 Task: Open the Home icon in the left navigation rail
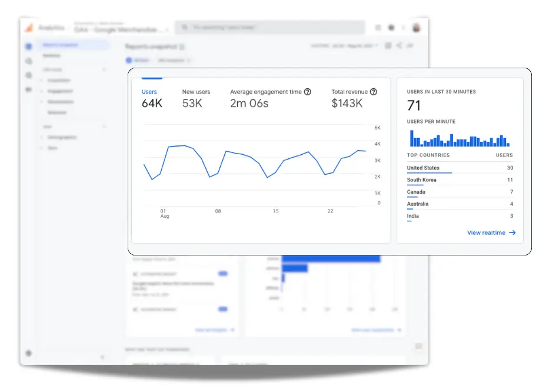29,46
